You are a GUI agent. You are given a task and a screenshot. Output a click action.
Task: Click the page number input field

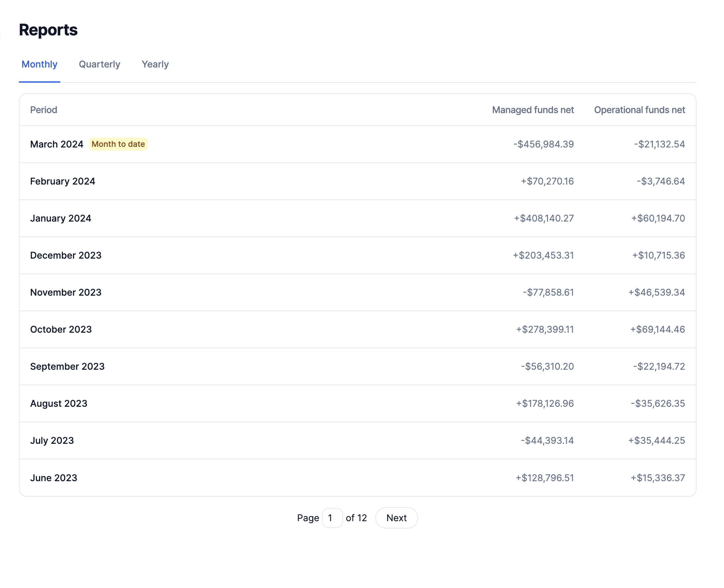[332, 518]
